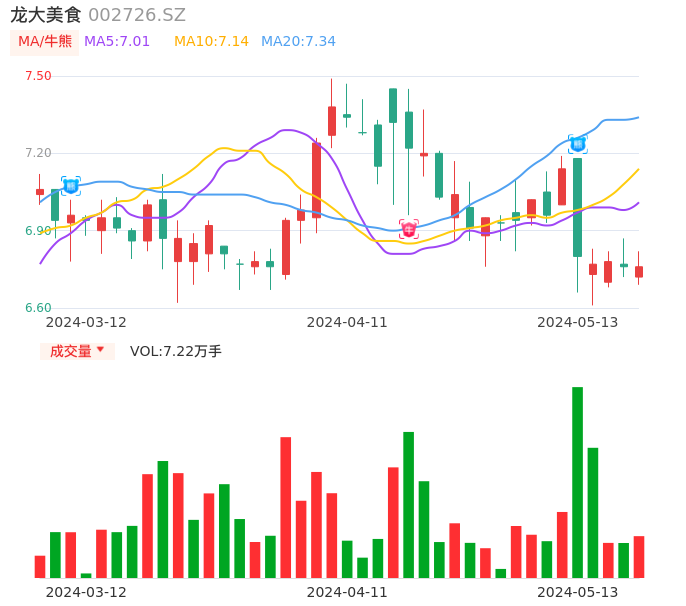This screenshot has height=606, width=686.
Task: Click 2024-04-11 date under the price chart
Action: [x=347, y=322]
